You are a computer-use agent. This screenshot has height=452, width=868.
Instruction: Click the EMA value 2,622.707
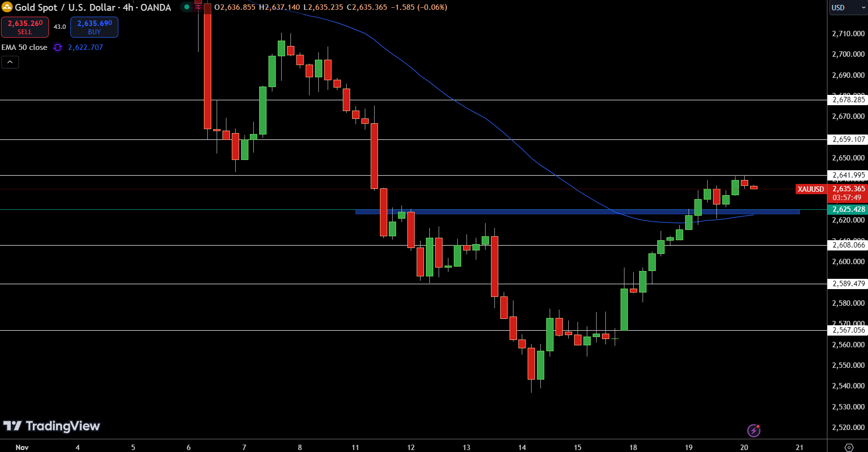point(86,47)
